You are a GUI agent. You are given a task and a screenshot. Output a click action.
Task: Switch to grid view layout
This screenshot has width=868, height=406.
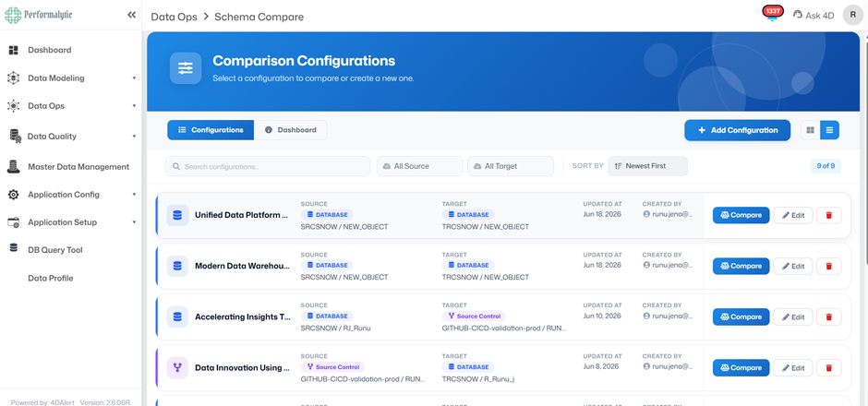tap(811, 130)
